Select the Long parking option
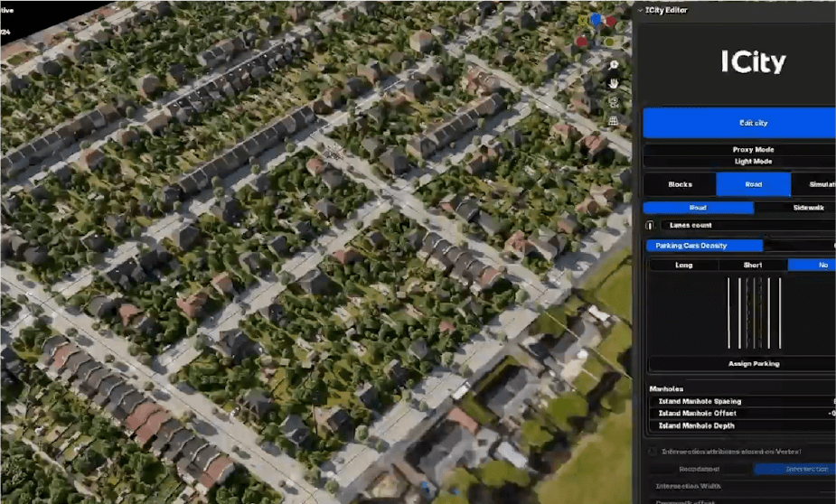This screenshot has height=504, width=836. point(683,265)
